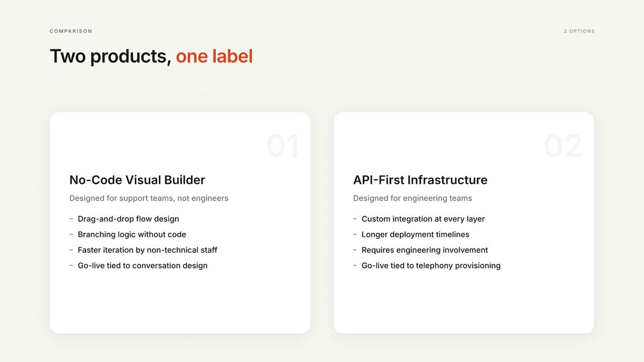Click 'Custom integration at every layer' bullet
Image resolution: width=644 pixels, height=362 pixels.
[x=423, y=219]
